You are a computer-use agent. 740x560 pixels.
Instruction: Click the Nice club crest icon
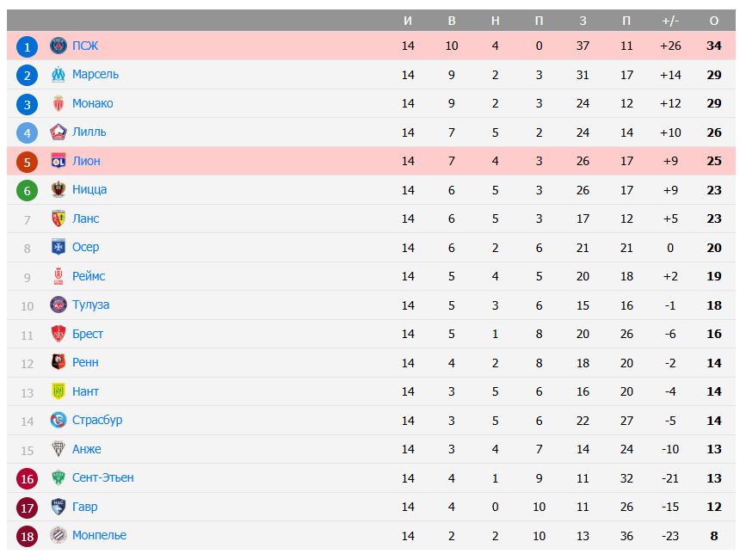(x=58, y=190)
